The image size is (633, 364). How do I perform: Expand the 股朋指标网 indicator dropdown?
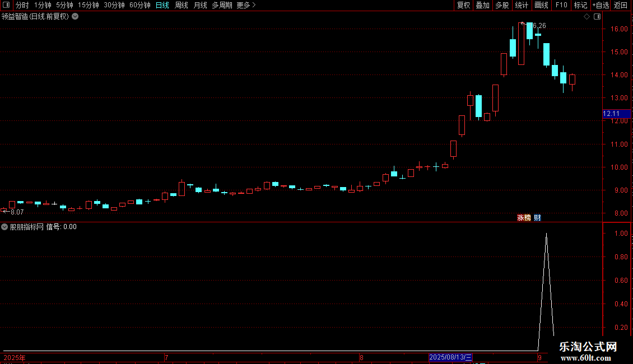tap(4, 227)
